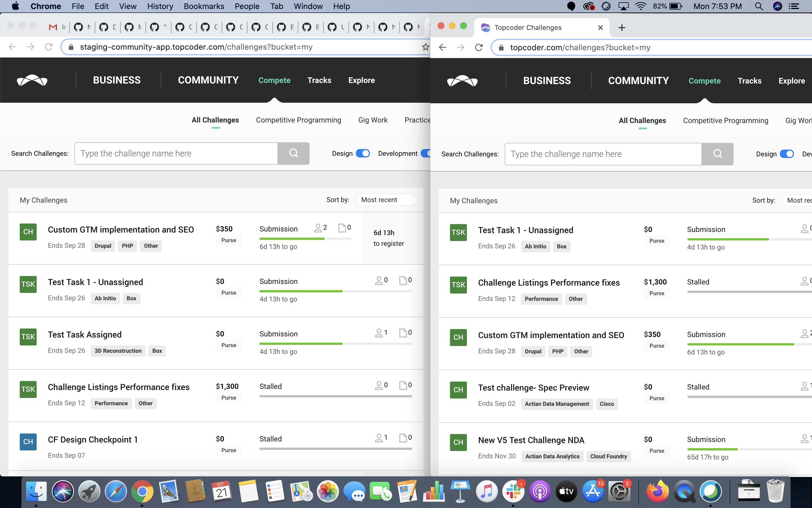Select Competitive Programming tab in left window
812x508 pixels.
298,120
